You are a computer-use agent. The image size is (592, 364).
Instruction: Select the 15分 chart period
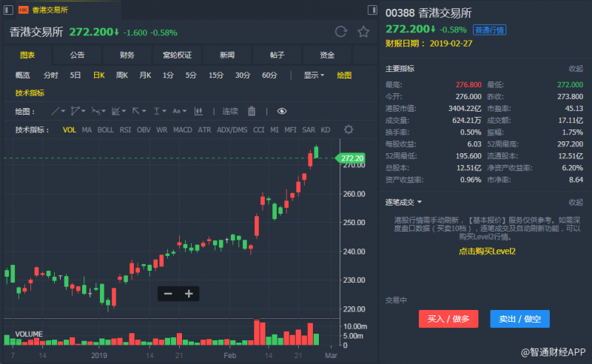216,75
